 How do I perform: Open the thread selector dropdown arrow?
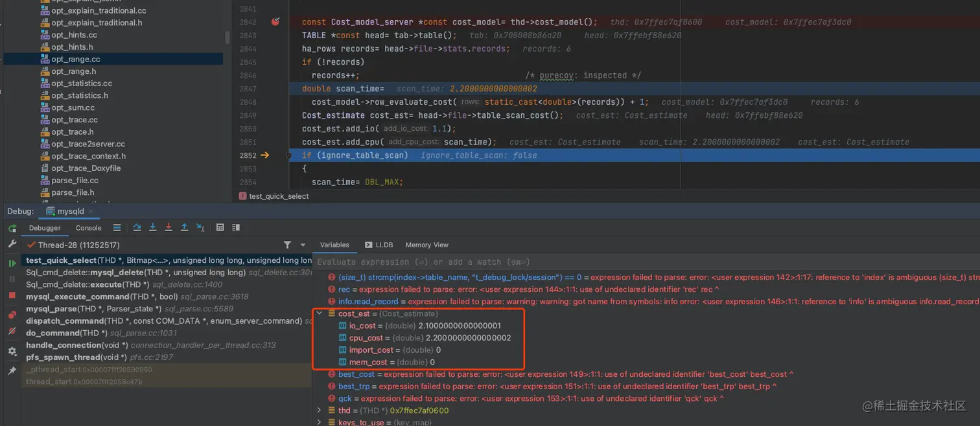pos(303,245)
